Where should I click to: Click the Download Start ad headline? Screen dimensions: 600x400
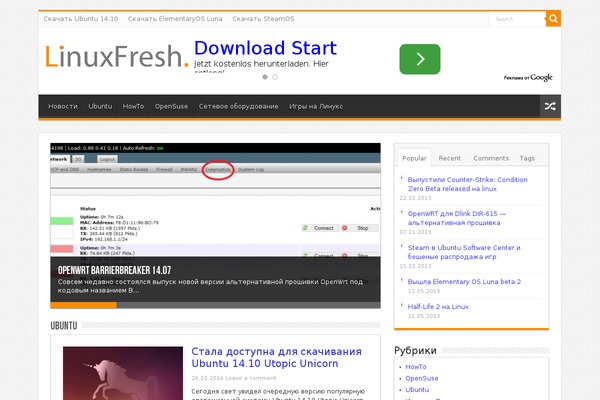(265, 48)
